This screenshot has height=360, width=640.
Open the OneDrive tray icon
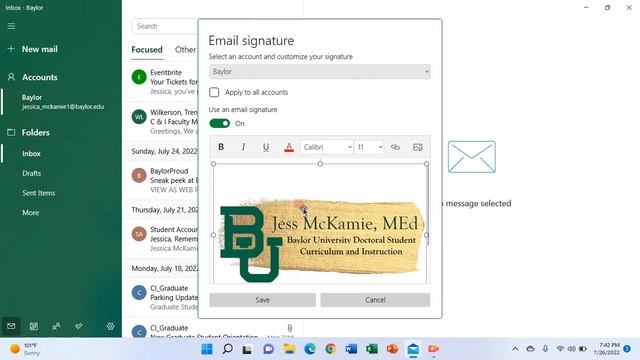(530, 349)
